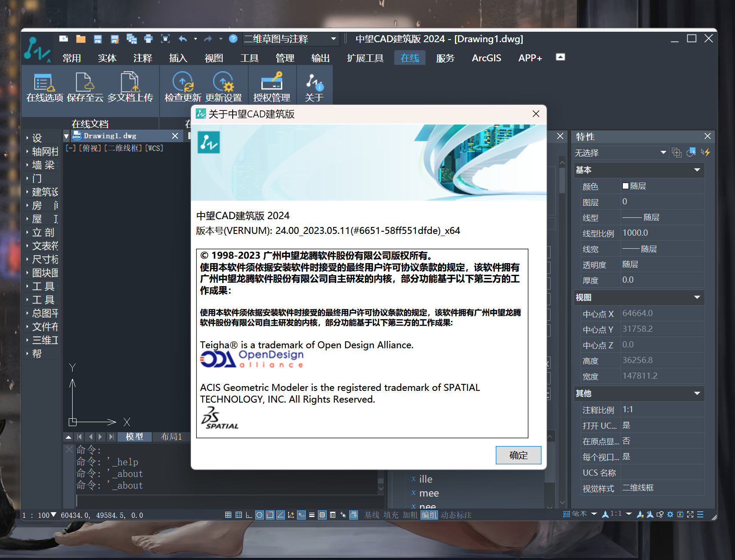Click the print preview icon
The height and width of the screenshot is (560, 735).
[x=165, y=39]
